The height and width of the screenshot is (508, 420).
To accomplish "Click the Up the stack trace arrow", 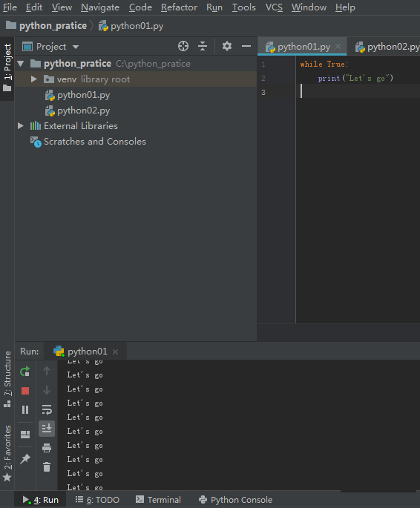I will pyautogui.click(x=47, y=371).
